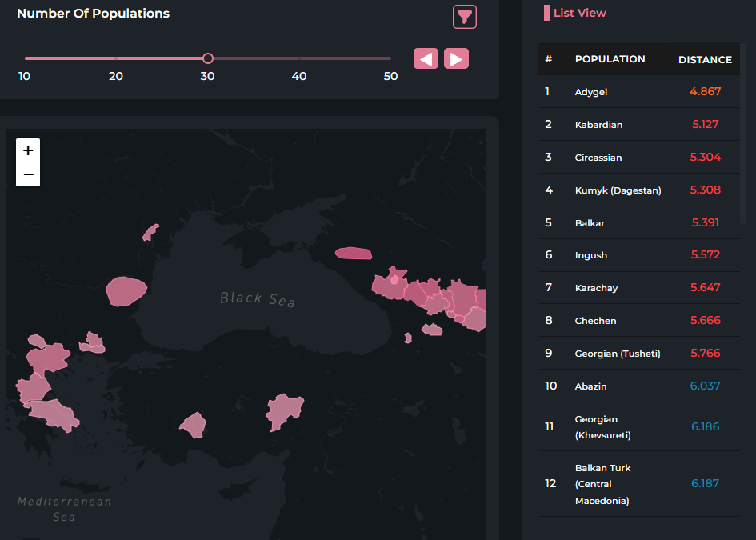Click Balkan Turk (Central Macedonia) entry

pos(602,484)
